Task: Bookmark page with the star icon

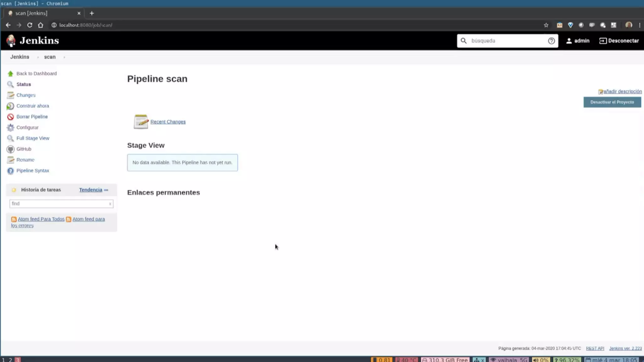Action: tap(546, 25)
